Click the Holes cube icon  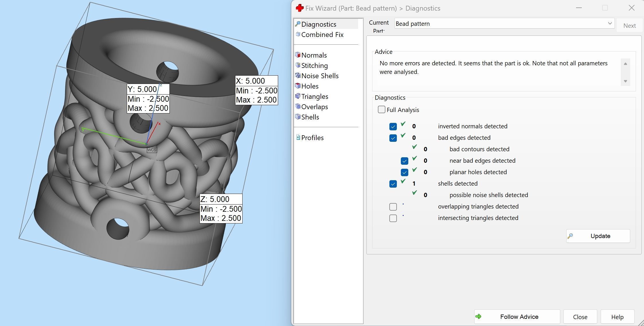[298, 86]
